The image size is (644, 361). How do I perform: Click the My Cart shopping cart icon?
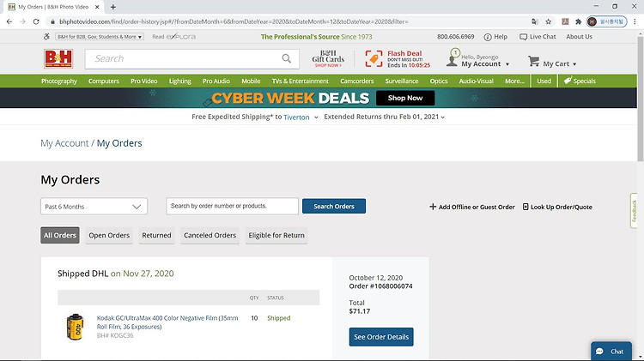(533, 62)
